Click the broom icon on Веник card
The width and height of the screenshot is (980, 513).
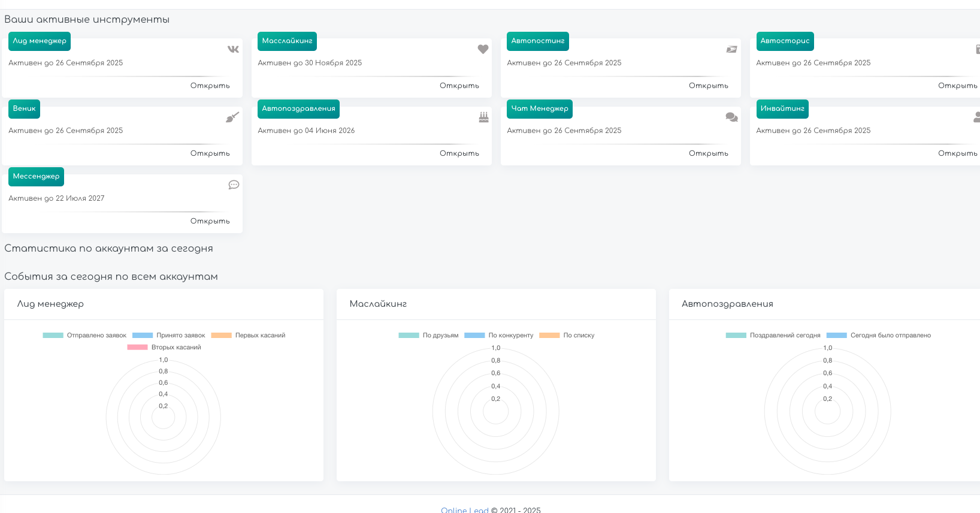(x=232, y=117)
